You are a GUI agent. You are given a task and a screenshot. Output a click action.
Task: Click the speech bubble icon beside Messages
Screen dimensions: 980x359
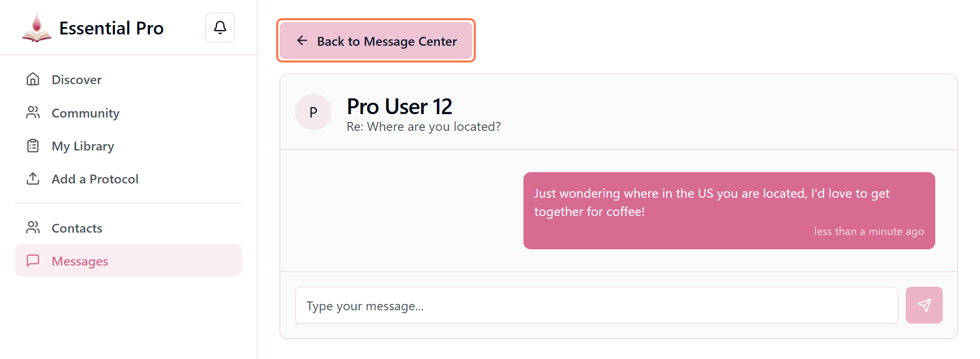[x=33, y=261]
